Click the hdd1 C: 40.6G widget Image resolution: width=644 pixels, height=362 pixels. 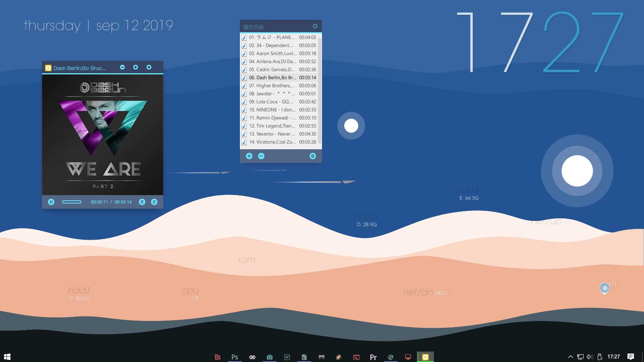coord(79,294)
